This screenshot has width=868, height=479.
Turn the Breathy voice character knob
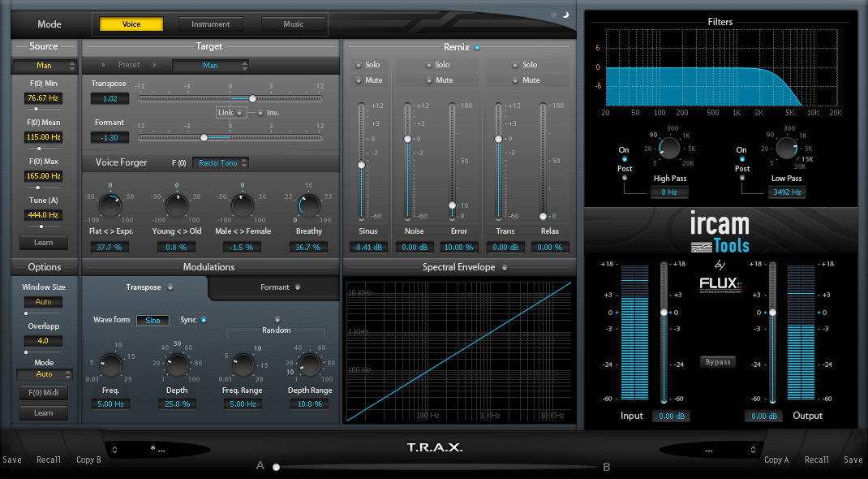(308, 207)
